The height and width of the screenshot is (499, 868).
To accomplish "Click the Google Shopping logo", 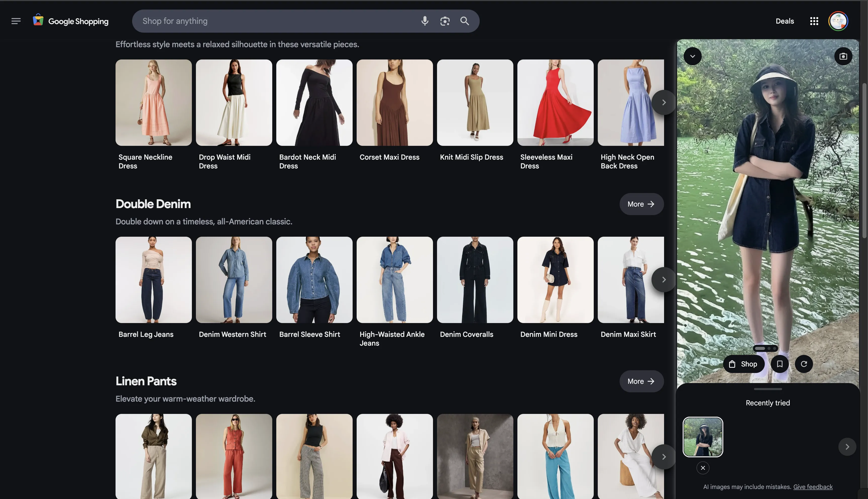I will [x=71, y=21].
